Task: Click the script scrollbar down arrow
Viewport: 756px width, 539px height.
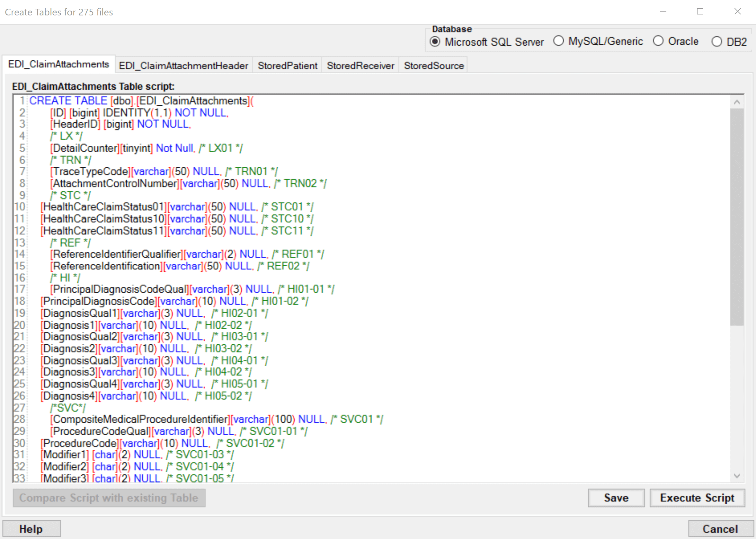Action: tap(737, 476)
